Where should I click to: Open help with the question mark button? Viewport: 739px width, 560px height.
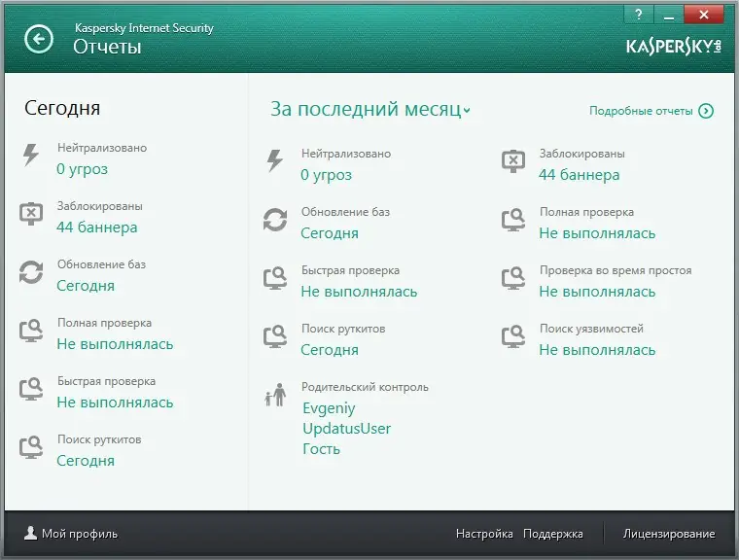pos(639,15)
